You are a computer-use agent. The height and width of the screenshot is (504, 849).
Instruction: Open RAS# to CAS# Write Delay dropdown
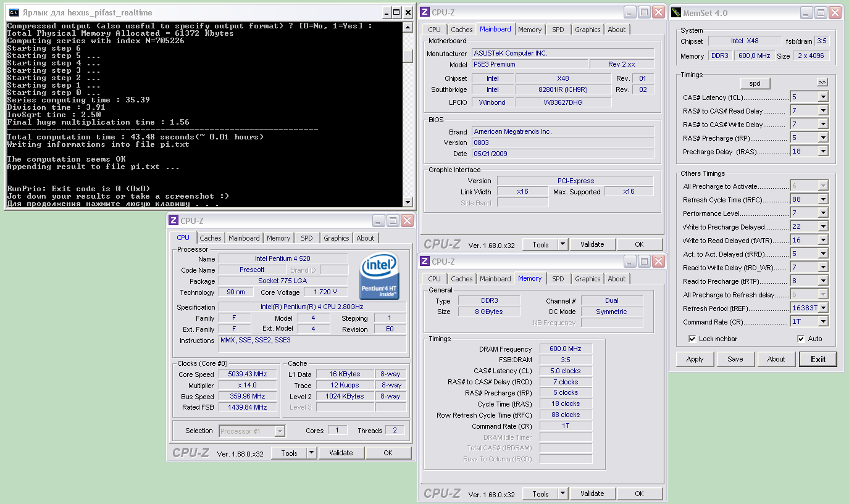(823, 124)
